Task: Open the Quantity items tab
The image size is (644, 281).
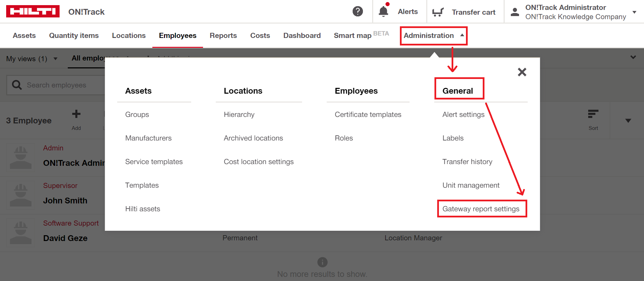Action: (74, 36)
